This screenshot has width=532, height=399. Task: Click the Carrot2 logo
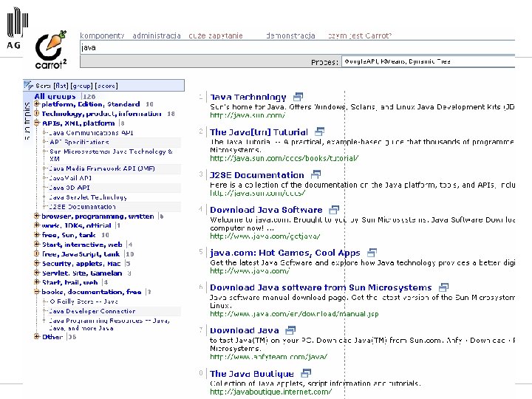point(50,50)
